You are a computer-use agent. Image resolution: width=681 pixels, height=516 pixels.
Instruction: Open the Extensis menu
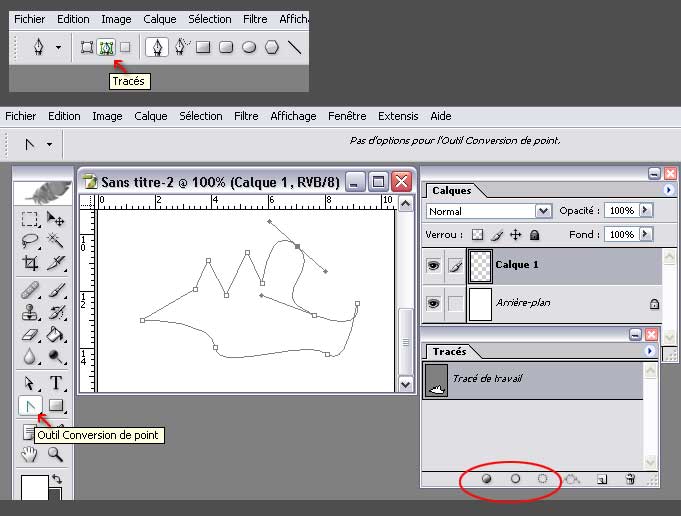click(398, 116)
